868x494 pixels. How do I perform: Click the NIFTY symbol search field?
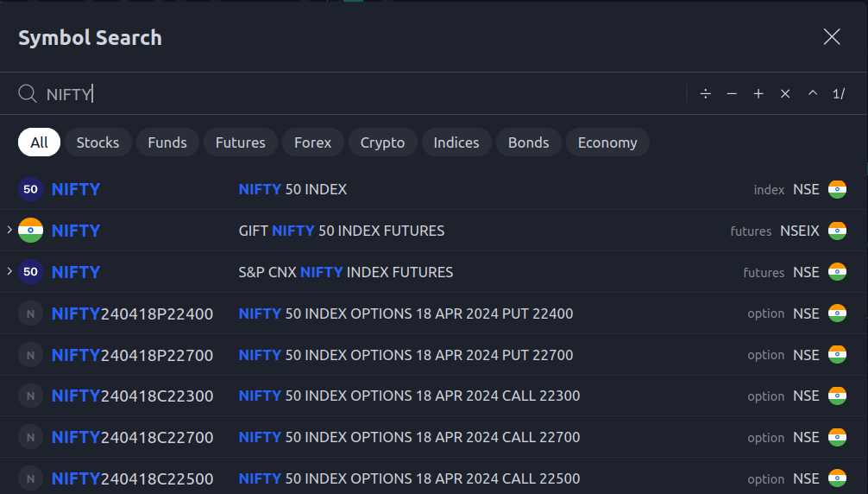345,94
